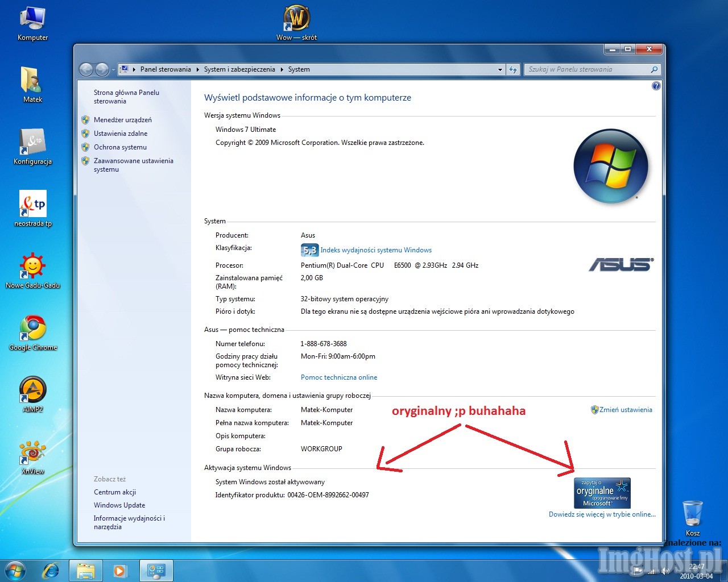Open the Windows Start menu orb
Screen dimensions: 728x582
pos(15,570)
